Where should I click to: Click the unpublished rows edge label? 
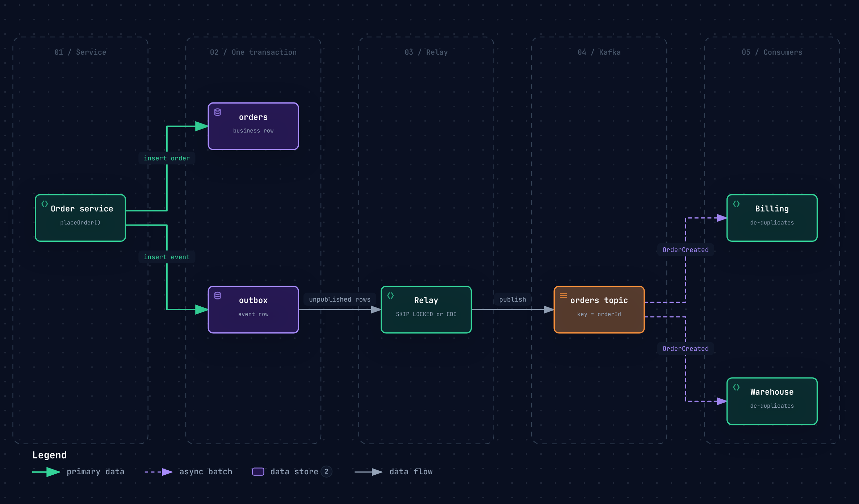340,299
